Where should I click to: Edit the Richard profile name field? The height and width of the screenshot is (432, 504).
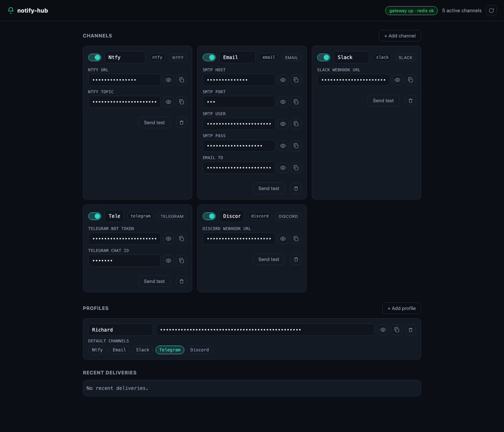[121, 330]
